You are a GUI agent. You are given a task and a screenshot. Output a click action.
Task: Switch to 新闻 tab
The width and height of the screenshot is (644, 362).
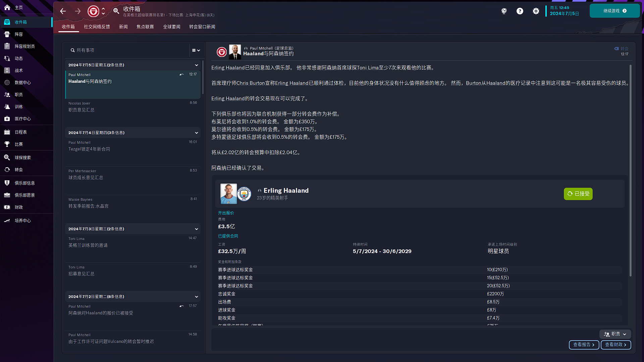tap(123, 27)
